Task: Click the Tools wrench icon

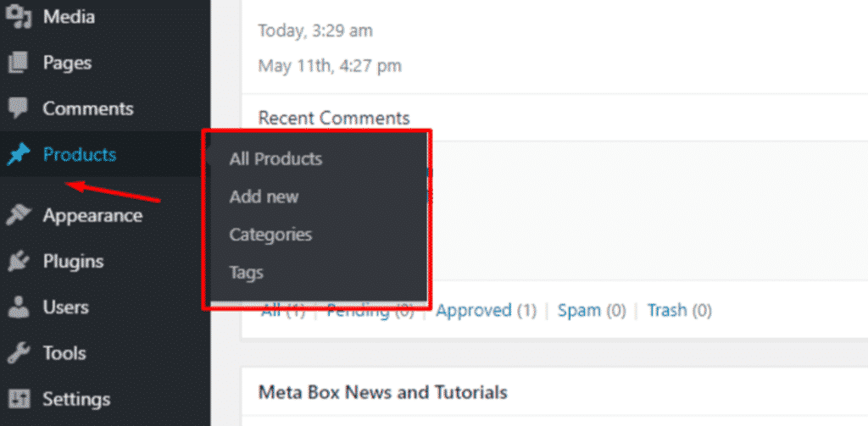Action: (19, 353)
